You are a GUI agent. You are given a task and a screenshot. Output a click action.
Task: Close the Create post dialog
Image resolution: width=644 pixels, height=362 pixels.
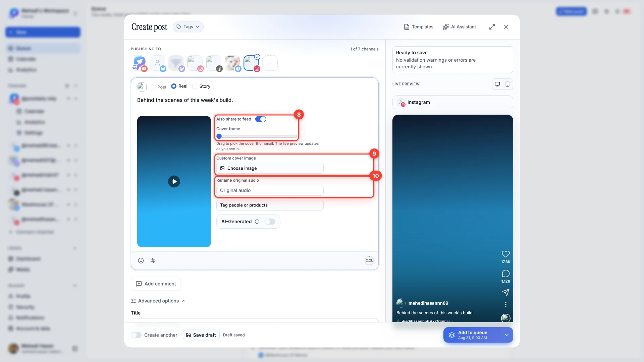506,27
